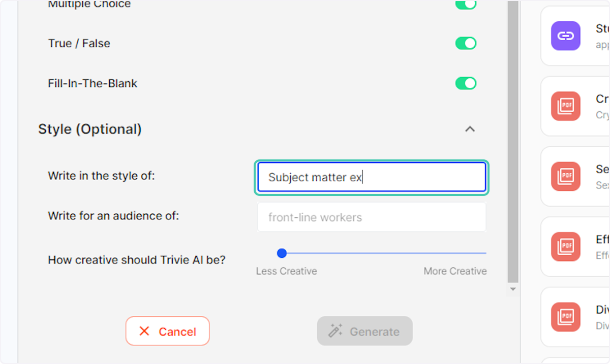The width and height of the screenshot is (610, 364).
Task: Click the gray vertical scrollbar thumb
Action: tap(513, 142)
